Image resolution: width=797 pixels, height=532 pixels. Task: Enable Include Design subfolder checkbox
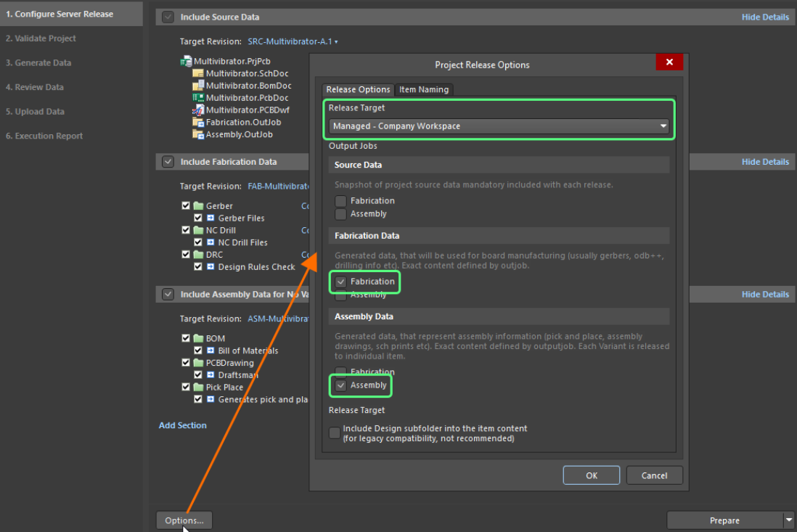[x=335, y=433]
